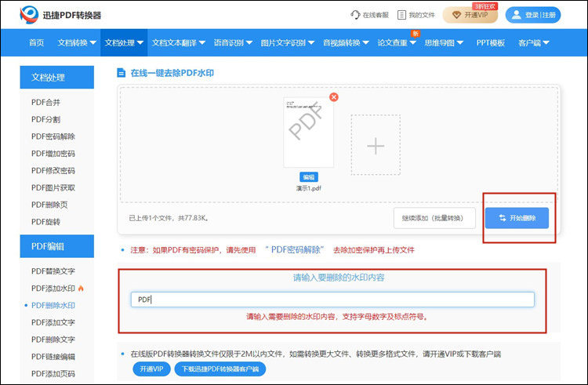Click the flame icon next to PDF添加水印
The height and width of the screenshot is (385, 588).
[x=81, y=289]
